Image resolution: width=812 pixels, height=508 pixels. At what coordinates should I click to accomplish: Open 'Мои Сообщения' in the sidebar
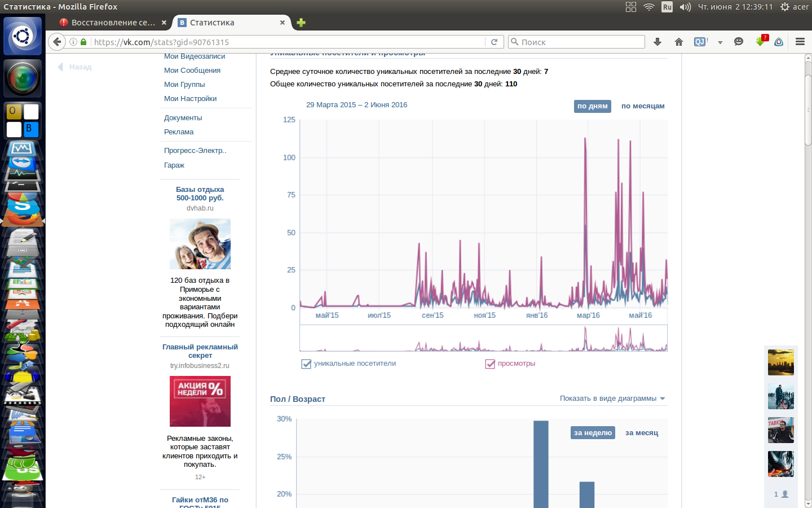click(192, 71)
